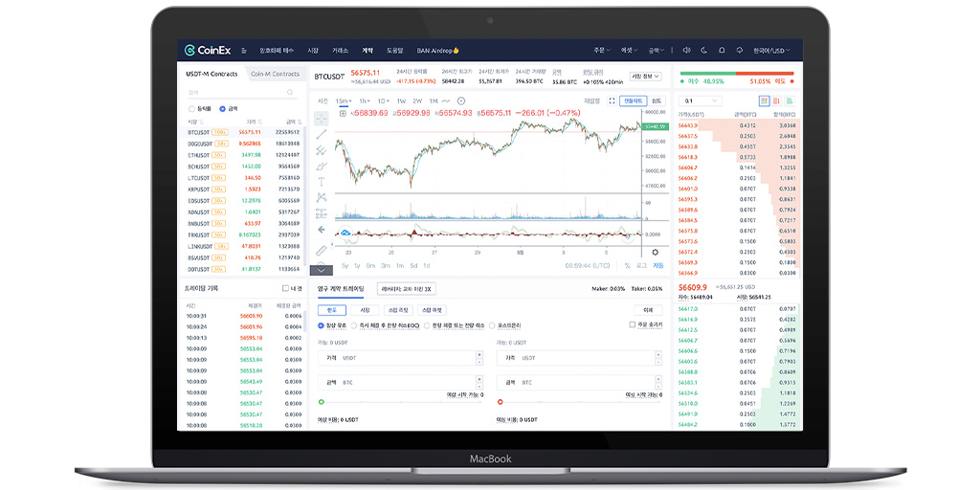This screenshot has width=980, height=490.
Task: Click the search magnifier in market list
Action: tap(290, 93)
